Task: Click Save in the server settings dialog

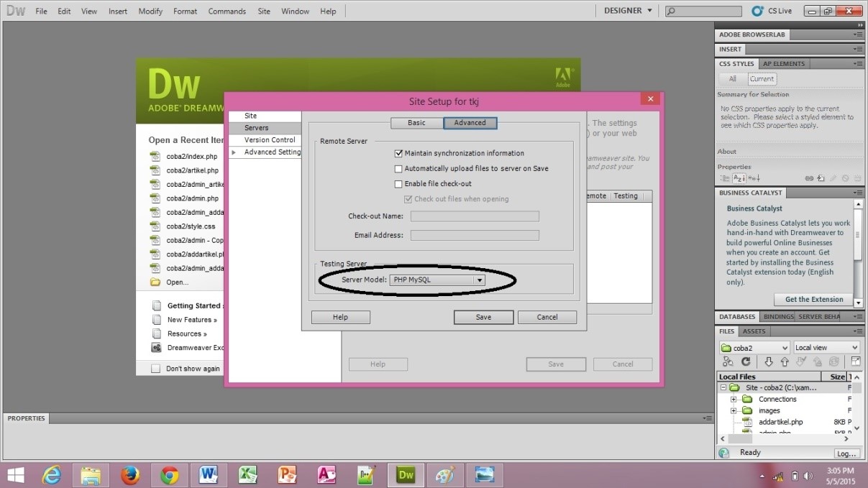Action: tap(483, 317)
